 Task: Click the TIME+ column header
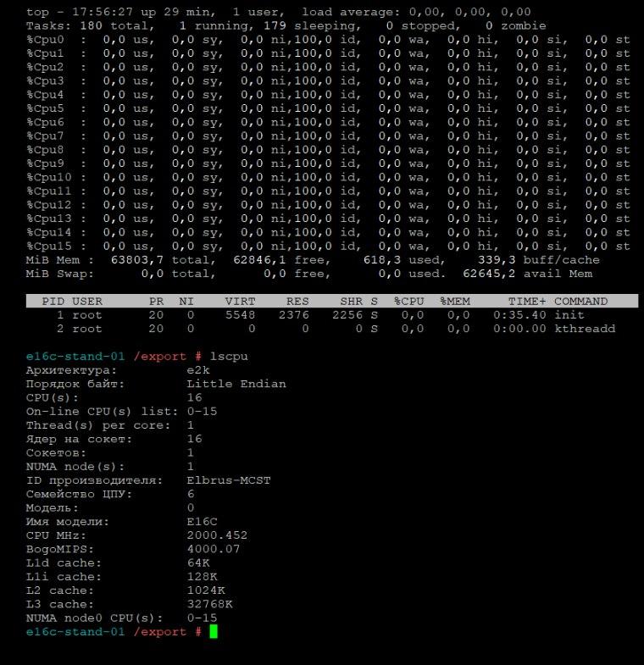tap(527, 302)
